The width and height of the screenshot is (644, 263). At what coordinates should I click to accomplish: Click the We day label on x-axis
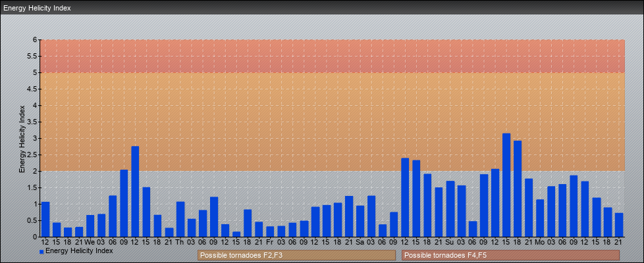[90, 242]
